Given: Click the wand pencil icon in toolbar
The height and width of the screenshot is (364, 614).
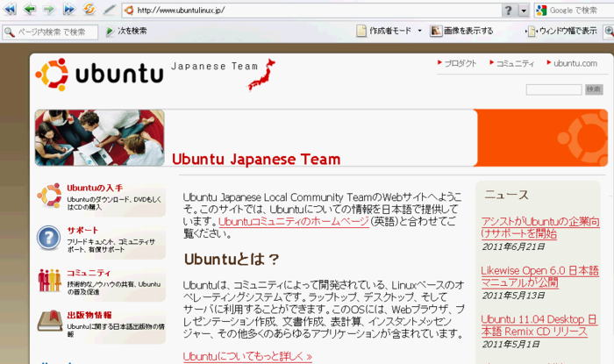Looking at the screenshot, I should click(109, 10).
